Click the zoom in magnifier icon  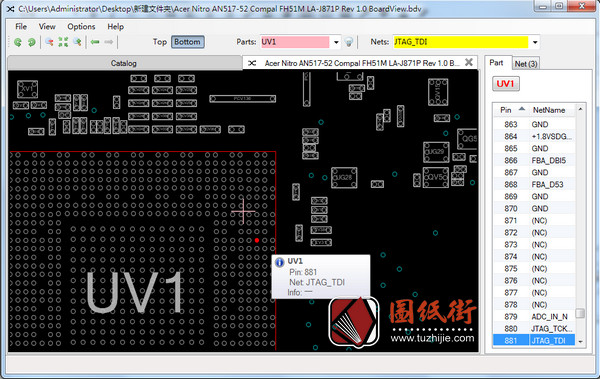tap(77, 42)
